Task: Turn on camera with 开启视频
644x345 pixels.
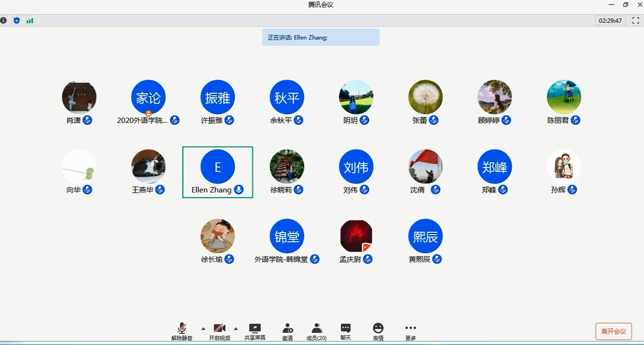Action: pyautogui.click(x=220, y=329)
